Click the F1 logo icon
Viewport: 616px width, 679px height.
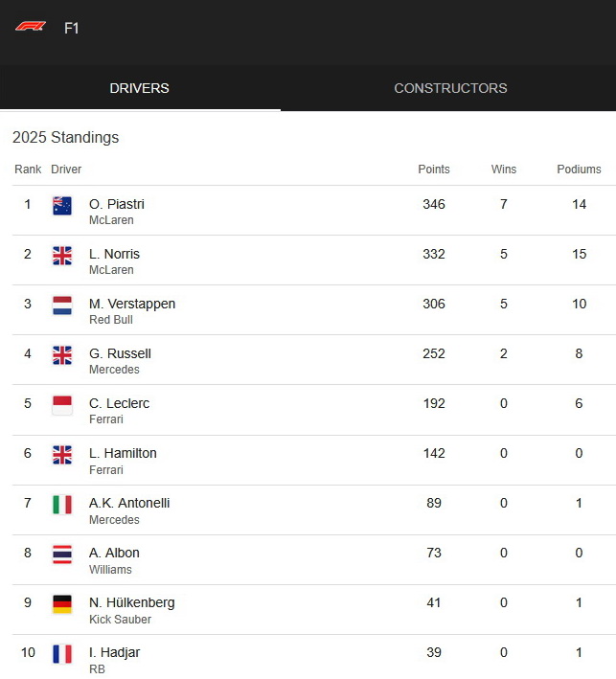(31, 27)
